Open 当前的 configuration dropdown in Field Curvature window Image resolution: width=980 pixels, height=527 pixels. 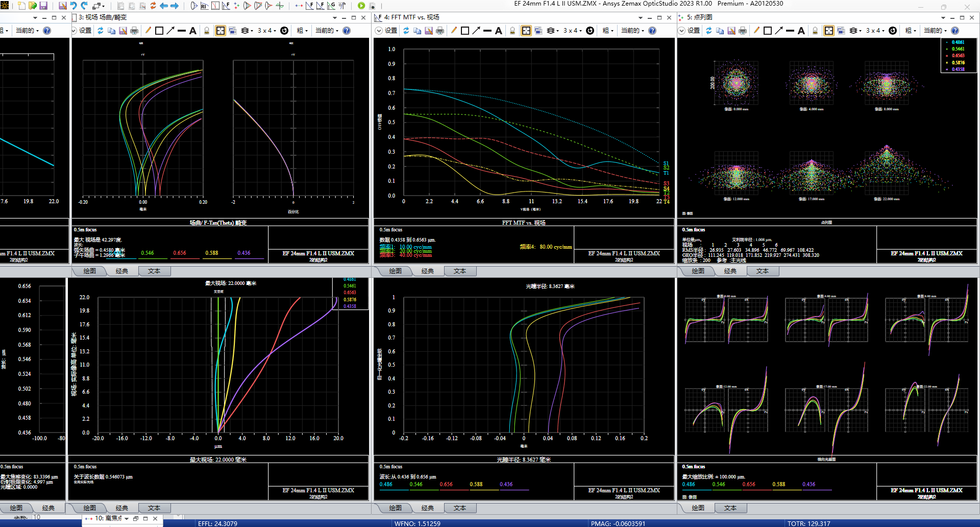(326, 31)
